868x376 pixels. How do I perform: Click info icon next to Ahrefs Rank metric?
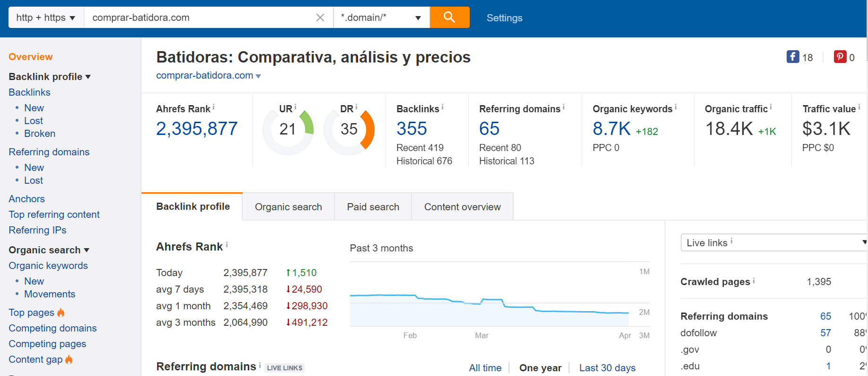pyautogui.click(x=213, y=107)
